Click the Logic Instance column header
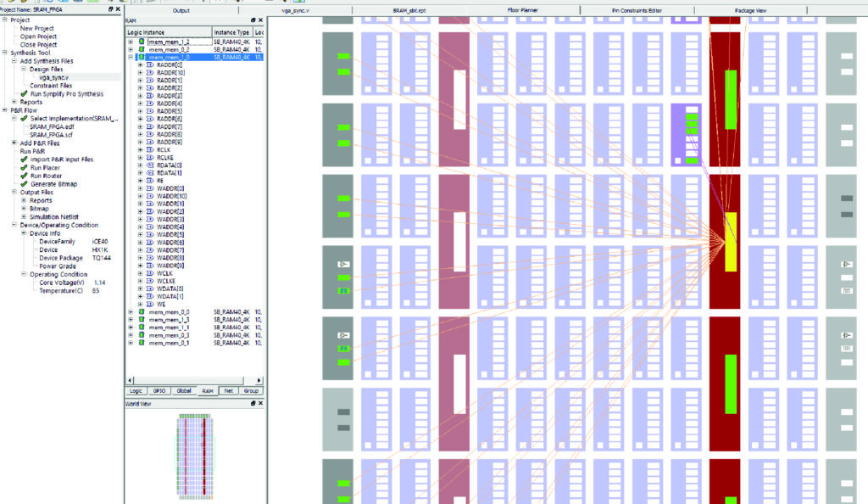 coord(169,32)
